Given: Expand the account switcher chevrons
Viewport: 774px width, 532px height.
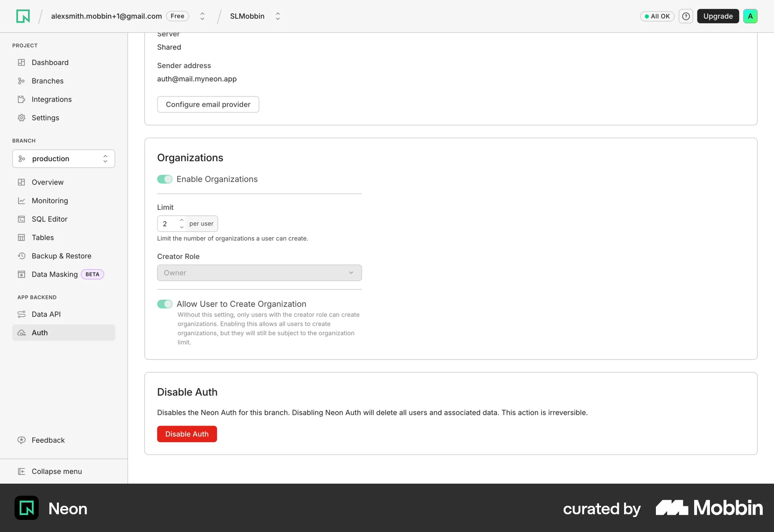Looking at the screenshot, I should pyautogui.click(x=202, y=16).
